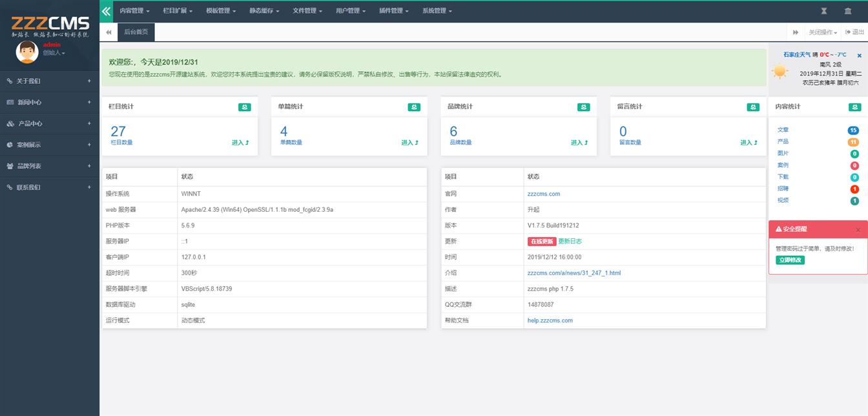This screenshot has width=868, height=416.
Task: Click the 品牌数量 number 6
Action: [453, 132]
